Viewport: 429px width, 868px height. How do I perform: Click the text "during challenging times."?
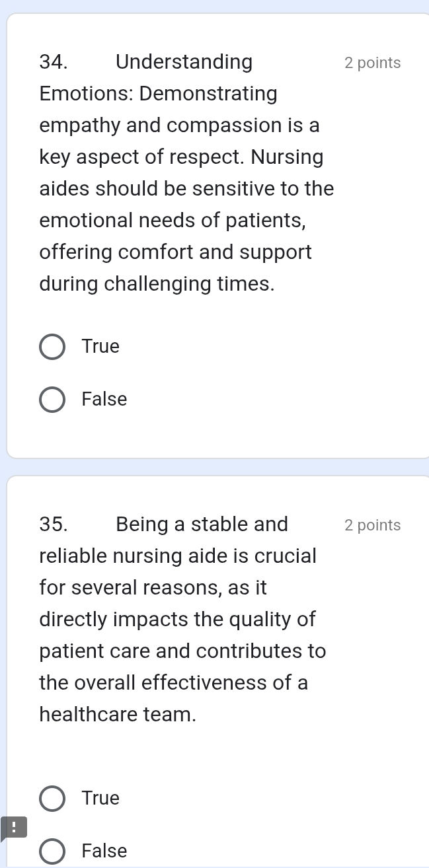pos(157,284)
